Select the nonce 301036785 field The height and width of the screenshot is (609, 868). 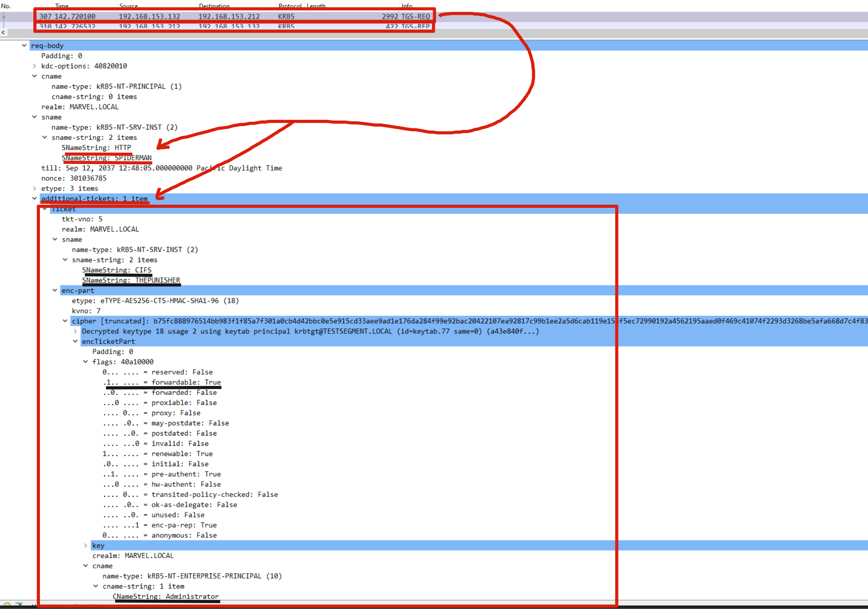coord(74,178)
